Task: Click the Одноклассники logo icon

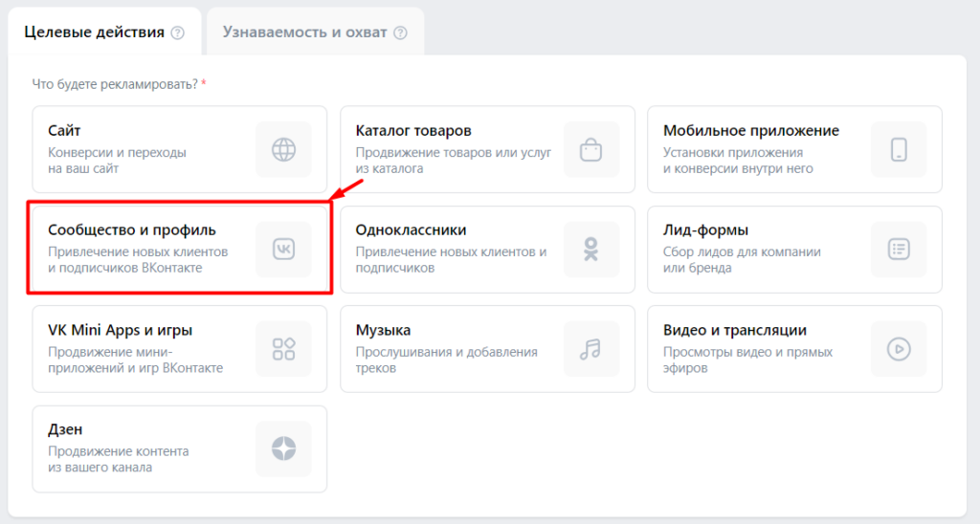Action: point(590,250)
